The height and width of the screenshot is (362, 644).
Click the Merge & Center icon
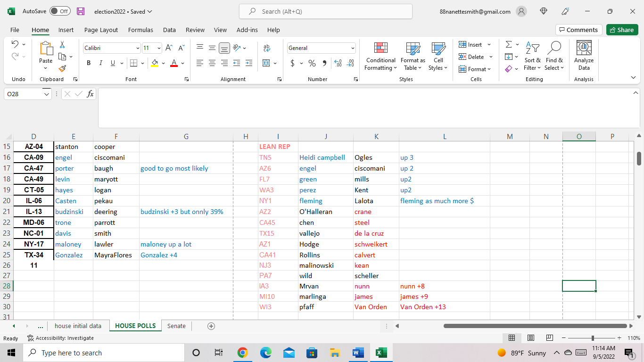pyautogui.click(x=266, y=63)
